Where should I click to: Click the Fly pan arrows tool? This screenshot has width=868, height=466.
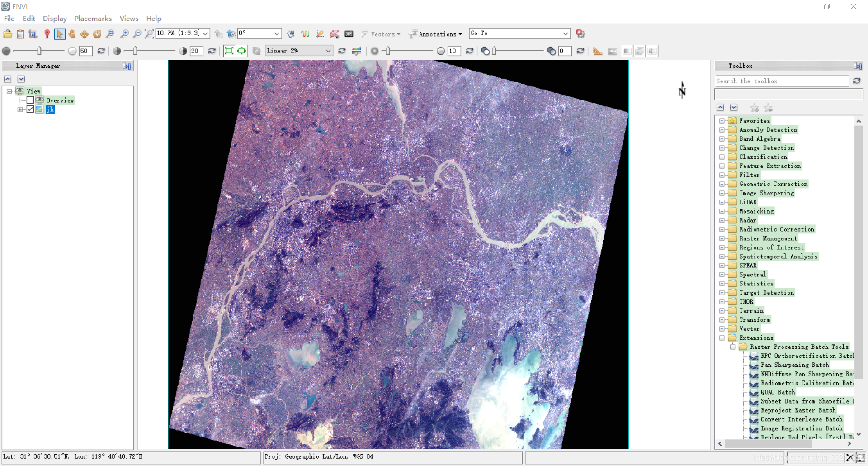[85, 34]
